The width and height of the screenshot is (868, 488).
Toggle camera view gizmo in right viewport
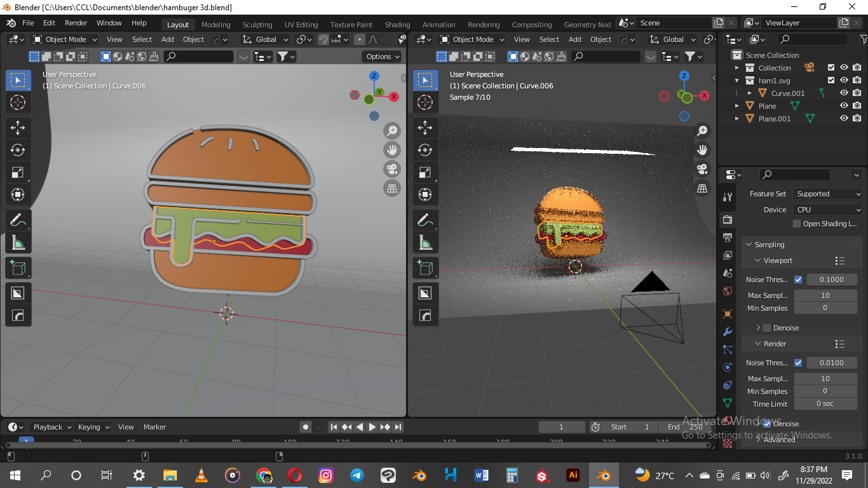click(702, 169)
